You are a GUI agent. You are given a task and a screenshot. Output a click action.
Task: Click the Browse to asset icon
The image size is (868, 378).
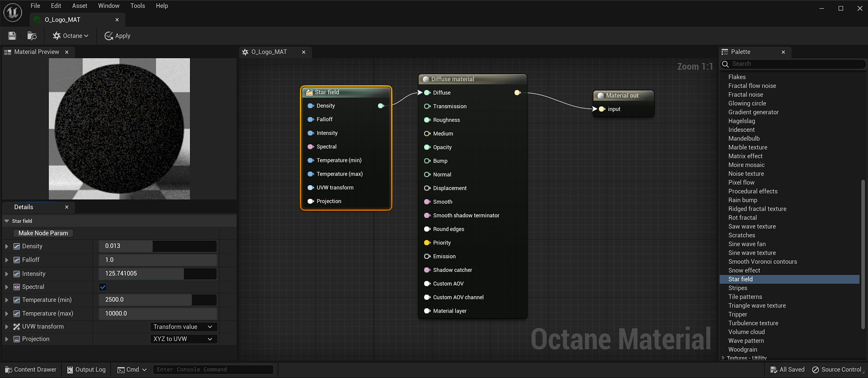(x=32, y=36)
